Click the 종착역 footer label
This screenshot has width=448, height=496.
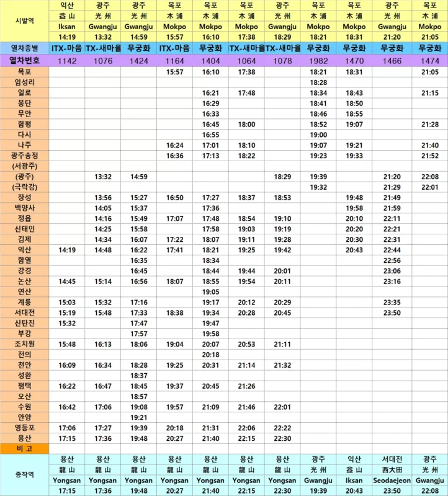(24, 474)
